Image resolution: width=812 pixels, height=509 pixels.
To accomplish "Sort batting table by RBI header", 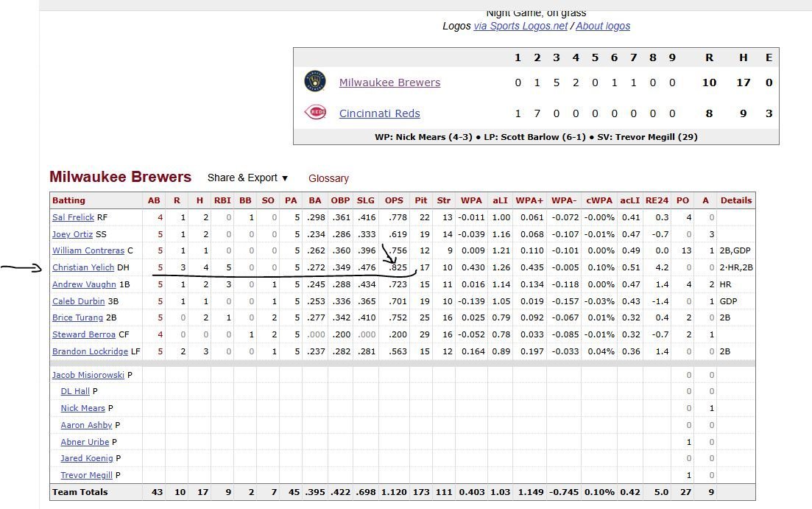I will pyautogui.click(x=222, y=200).
